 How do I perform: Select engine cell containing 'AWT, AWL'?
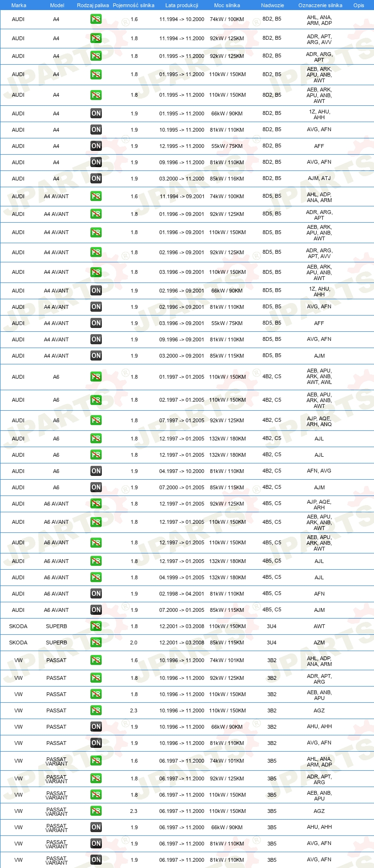(319, 376)
